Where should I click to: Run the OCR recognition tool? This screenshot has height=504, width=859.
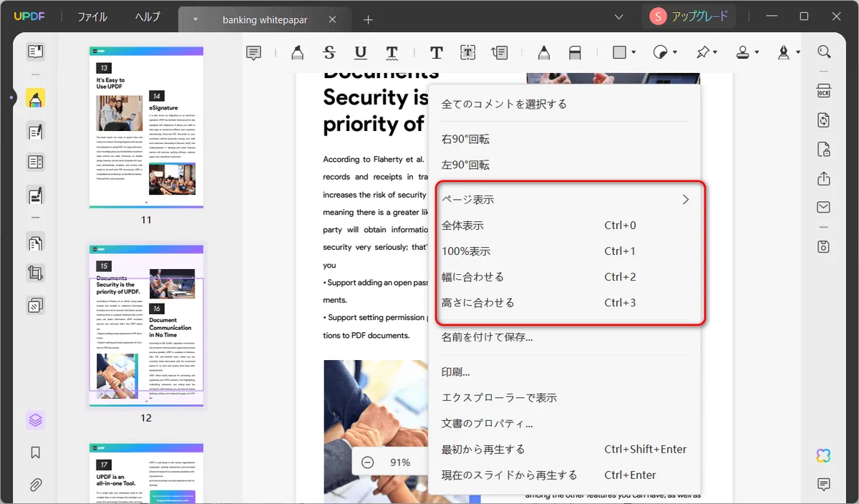coord(824,90)
